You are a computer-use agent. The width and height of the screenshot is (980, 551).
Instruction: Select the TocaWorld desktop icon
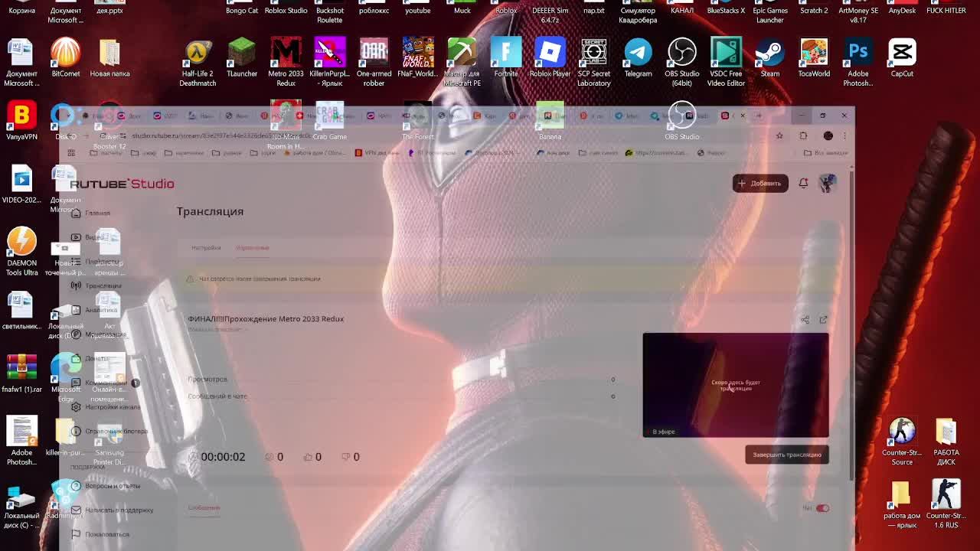coord(814,58)
